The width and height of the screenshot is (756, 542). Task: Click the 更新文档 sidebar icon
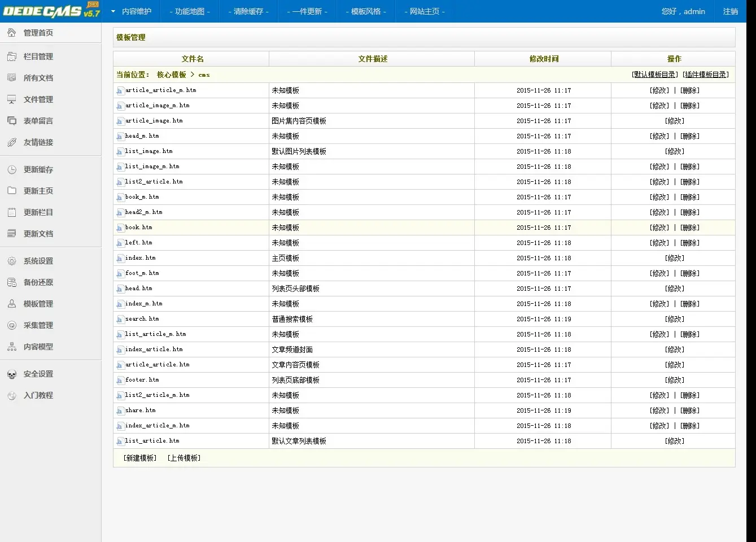(12, 234)
